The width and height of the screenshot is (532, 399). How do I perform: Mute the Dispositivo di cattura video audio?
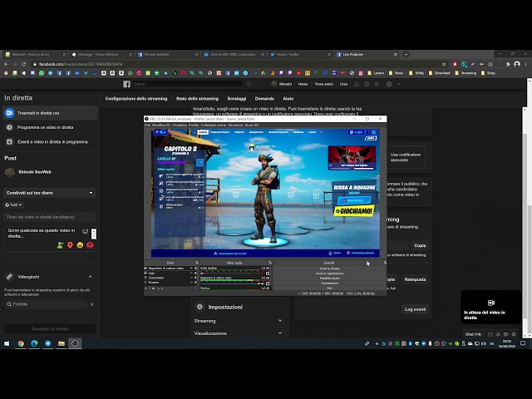coord(263,283)
